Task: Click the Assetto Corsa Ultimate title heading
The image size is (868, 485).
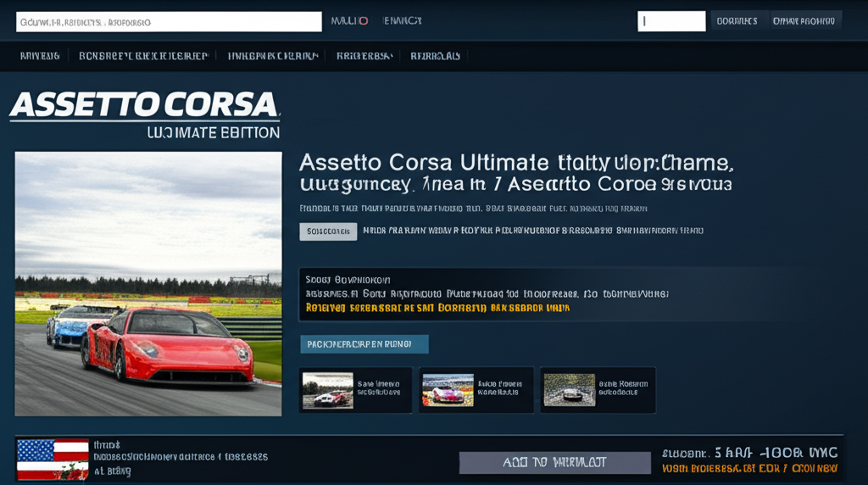Action: click(516, 173)
